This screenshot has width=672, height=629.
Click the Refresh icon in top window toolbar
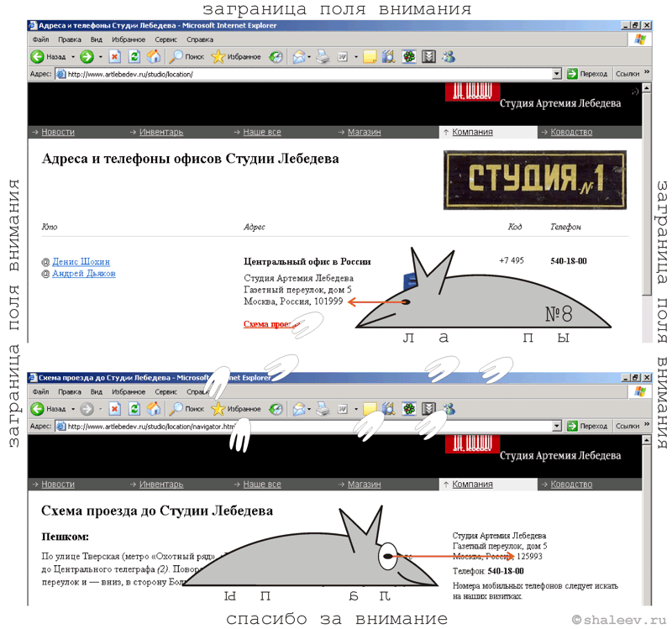click(x=134, y=56)
